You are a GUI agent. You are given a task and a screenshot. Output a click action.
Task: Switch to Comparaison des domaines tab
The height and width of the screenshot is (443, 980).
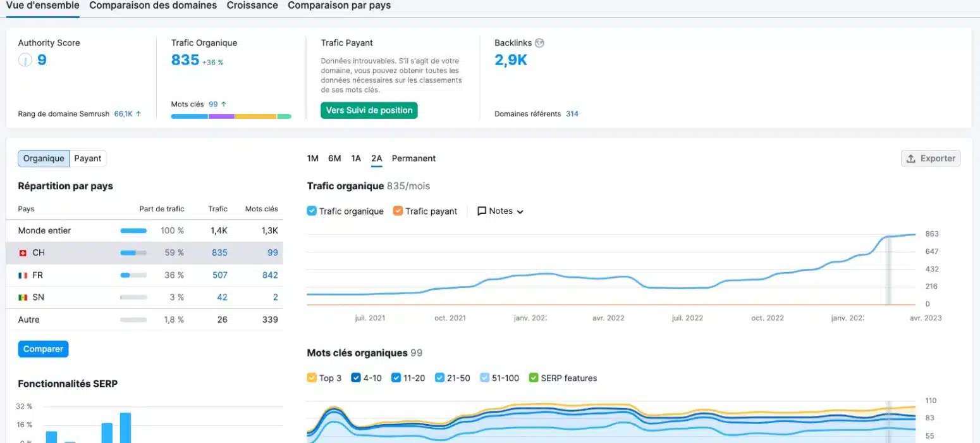[x=153, y=6]
